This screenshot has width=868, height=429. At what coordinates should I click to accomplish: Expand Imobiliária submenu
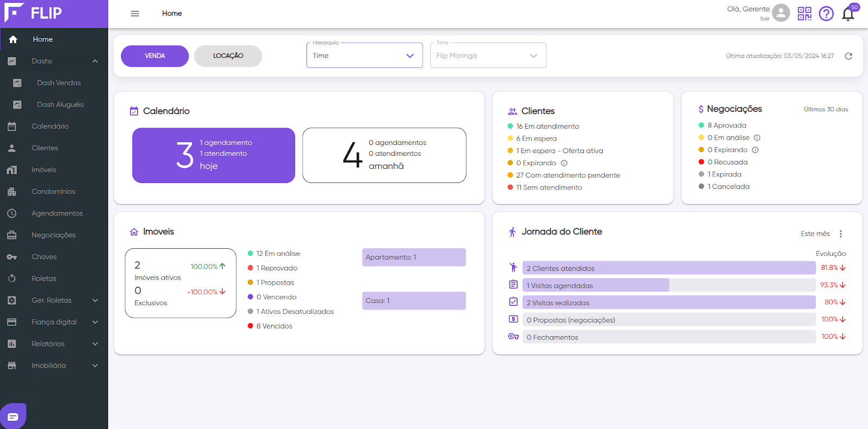(95, 365)
